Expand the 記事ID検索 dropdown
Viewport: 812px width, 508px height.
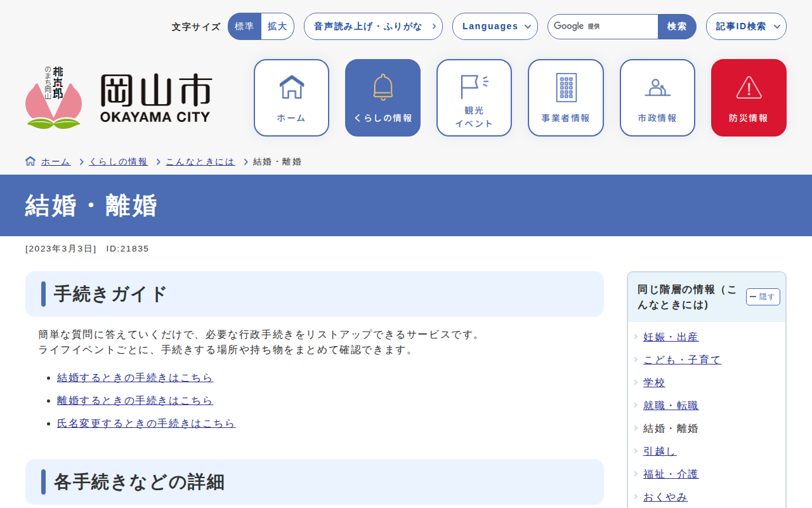pyautogui.click(x=746, y=27)
